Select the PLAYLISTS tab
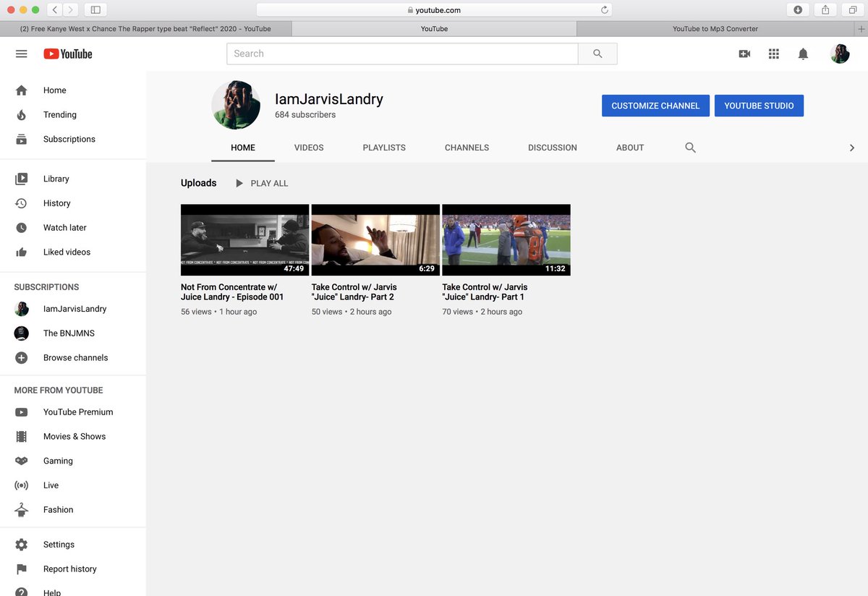Screen dimensions: 868x596 click(x=384, y=148)
